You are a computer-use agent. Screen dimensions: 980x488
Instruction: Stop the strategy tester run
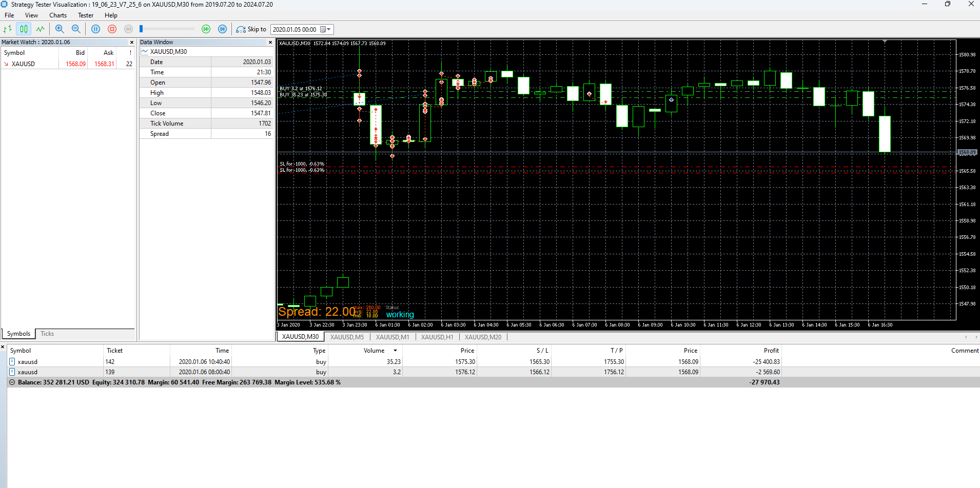pos(112,29)
